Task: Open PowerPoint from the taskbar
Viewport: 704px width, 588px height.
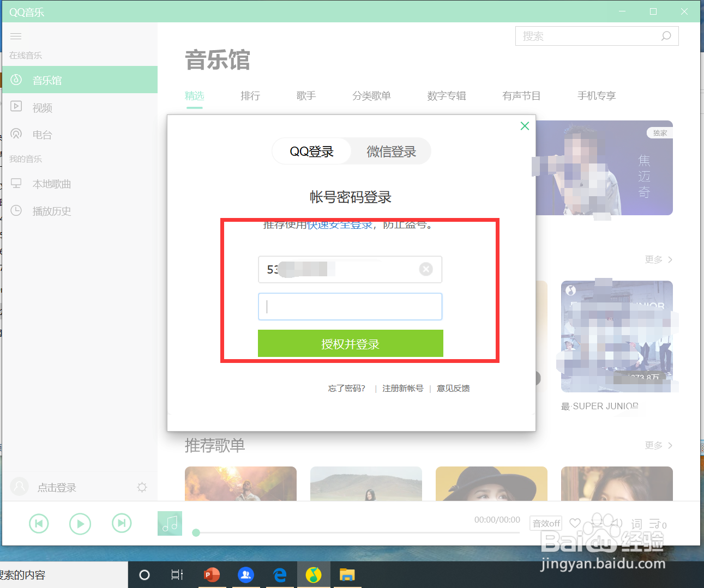Action: [x=212, y=575]
